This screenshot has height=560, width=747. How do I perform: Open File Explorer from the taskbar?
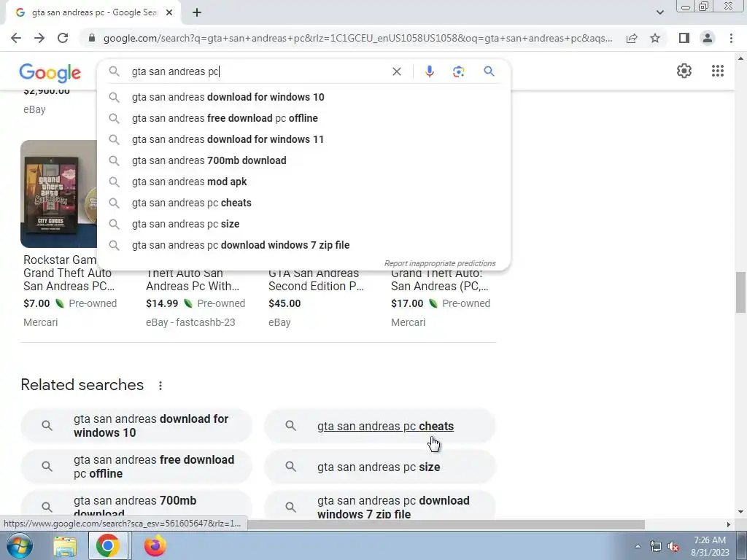tap(64, 546)
